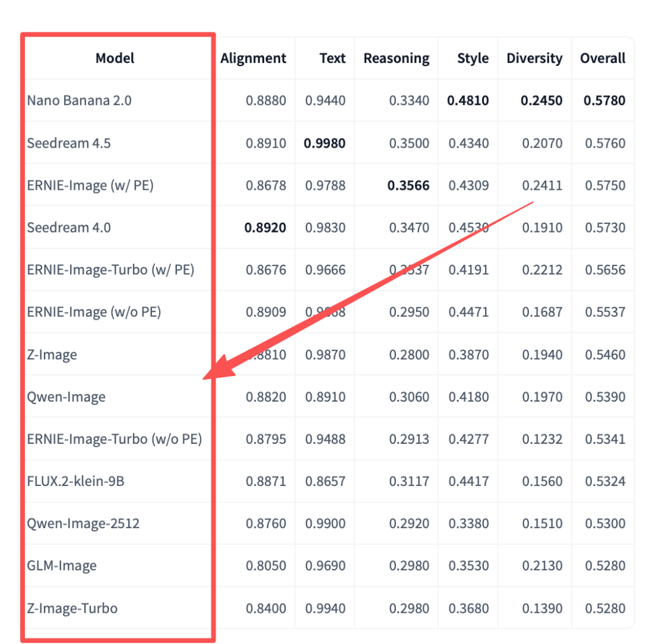Select the Nano Banana 2.0 row name
The image size is (659, 644).
point(79,101)
